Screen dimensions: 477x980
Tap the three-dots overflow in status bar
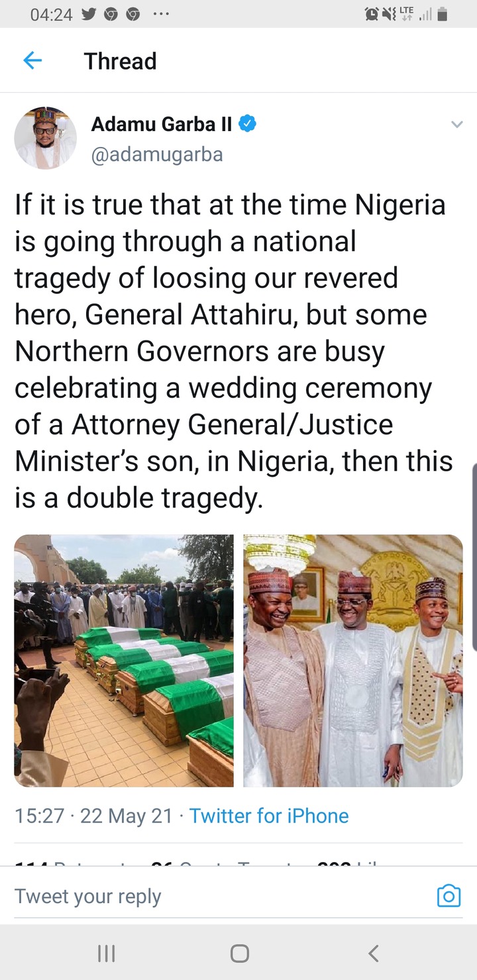[160, 14]
